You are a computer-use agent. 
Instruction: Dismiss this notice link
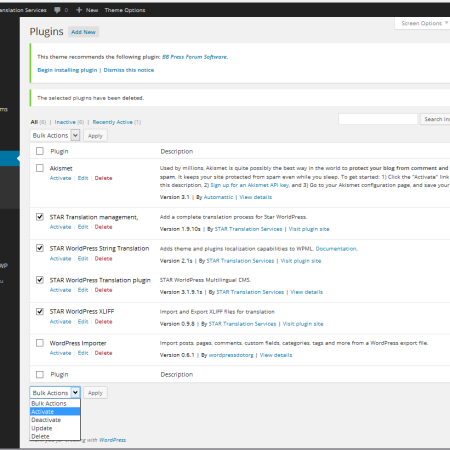pos(129,70)
